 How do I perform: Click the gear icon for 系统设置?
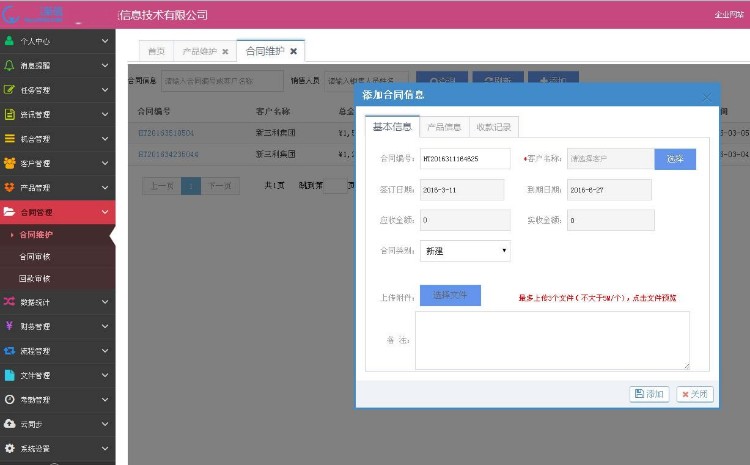click(9, 448)
